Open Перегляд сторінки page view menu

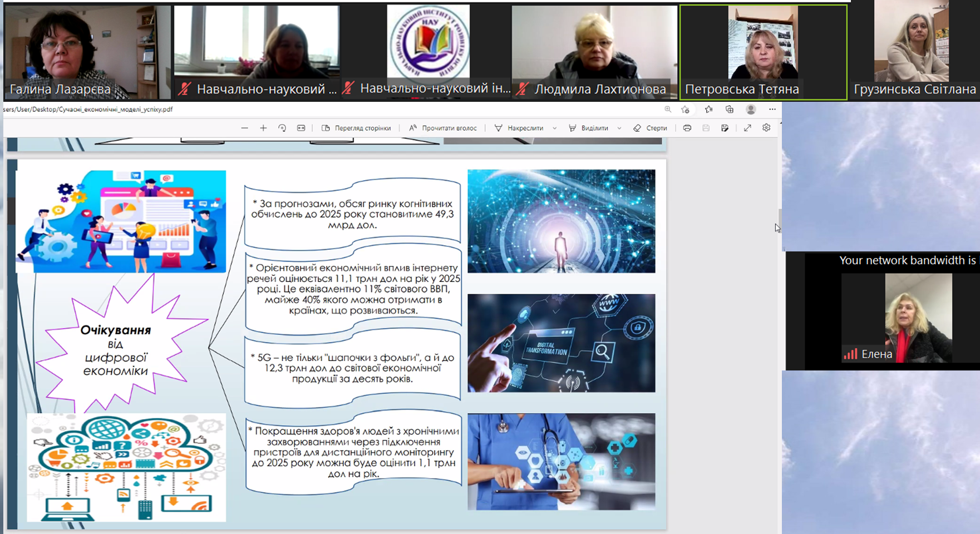tap(356, 128)
